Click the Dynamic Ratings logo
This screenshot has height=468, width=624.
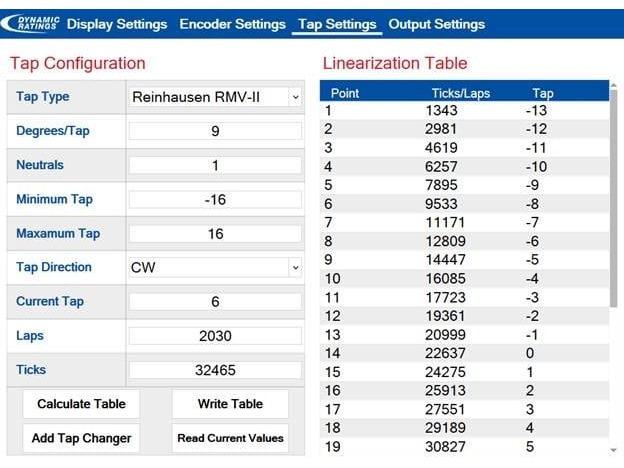click(x=31, y=23)
